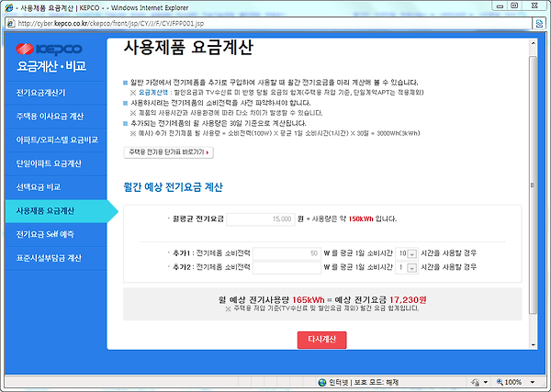
Task: Click the internet zone globe icon
Action: 322,383
